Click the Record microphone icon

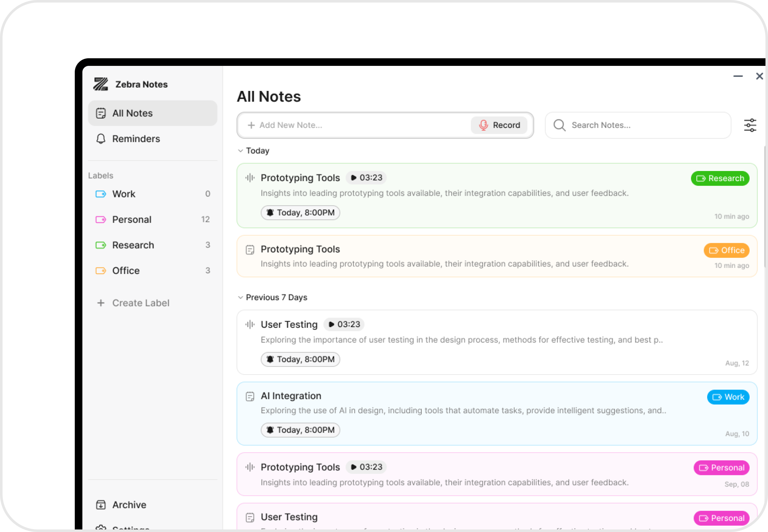483,125
